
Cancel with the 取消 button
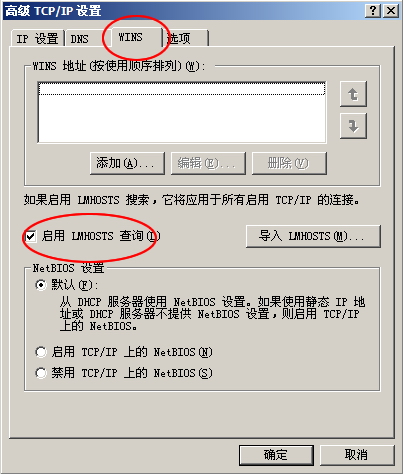(357, 455)
